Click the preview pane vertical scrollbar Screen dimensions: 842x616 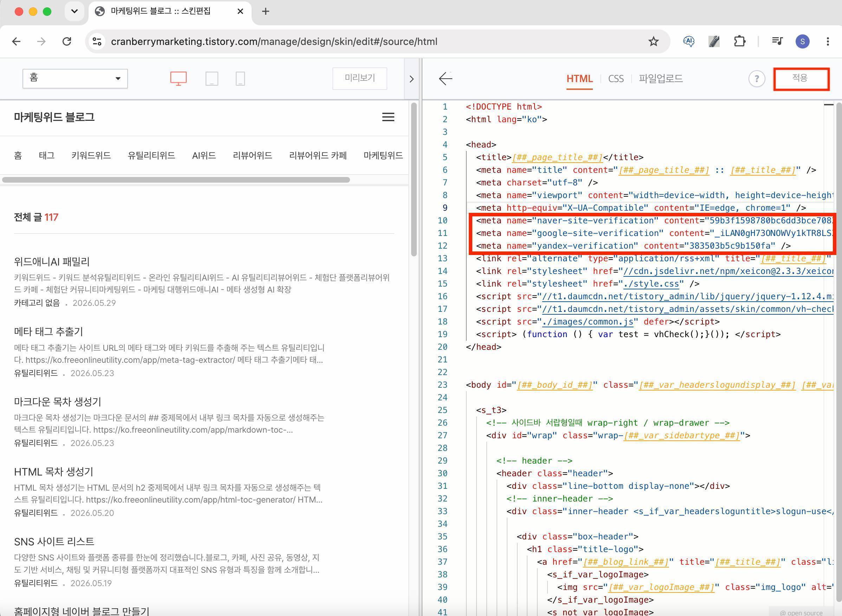[x=414, y=179]
